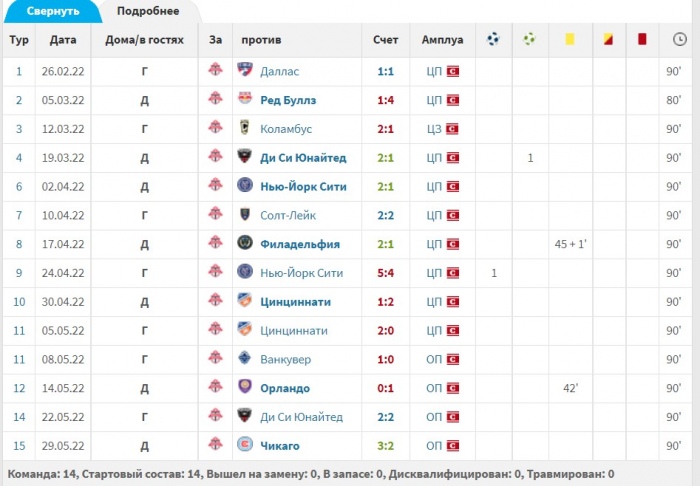Open the 3:2 score against Чикаго

point(385,445)
